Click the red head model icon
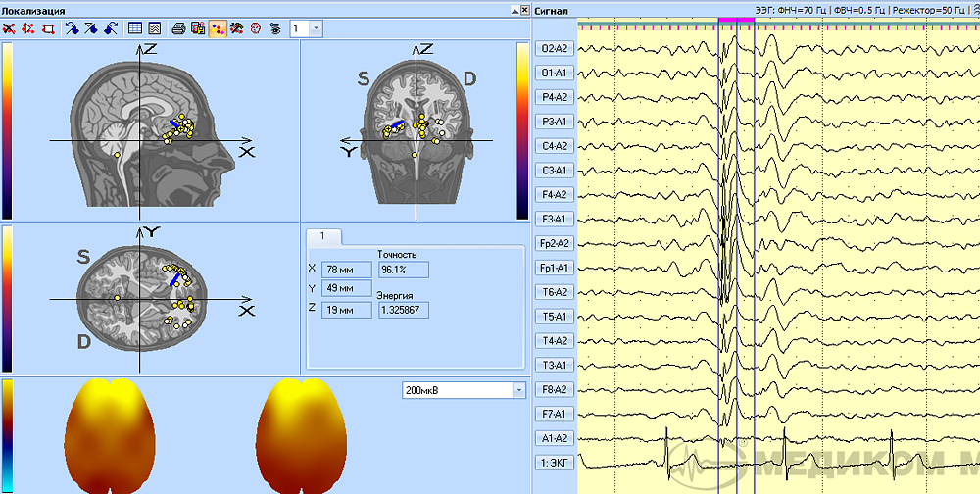The image size is (980, 494). [256, 28]
